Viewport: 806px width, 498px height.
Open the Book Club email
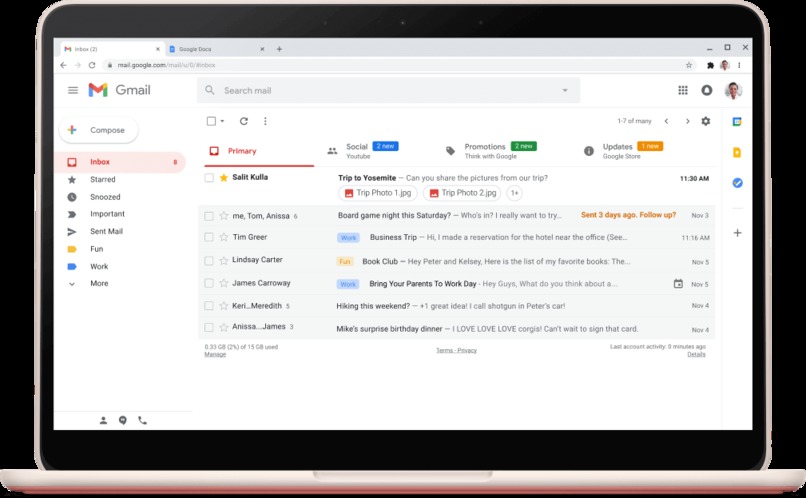456,261
